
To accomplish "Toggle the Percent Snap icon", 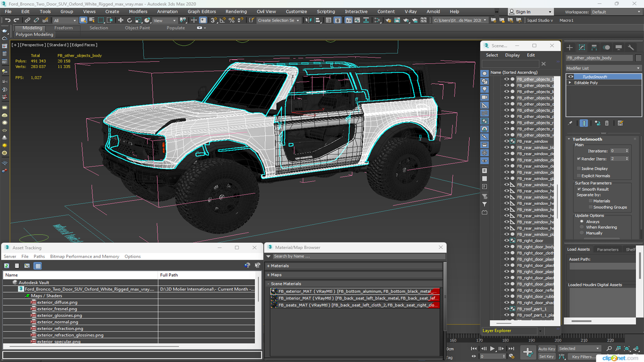I will click(x=231, y=20).
